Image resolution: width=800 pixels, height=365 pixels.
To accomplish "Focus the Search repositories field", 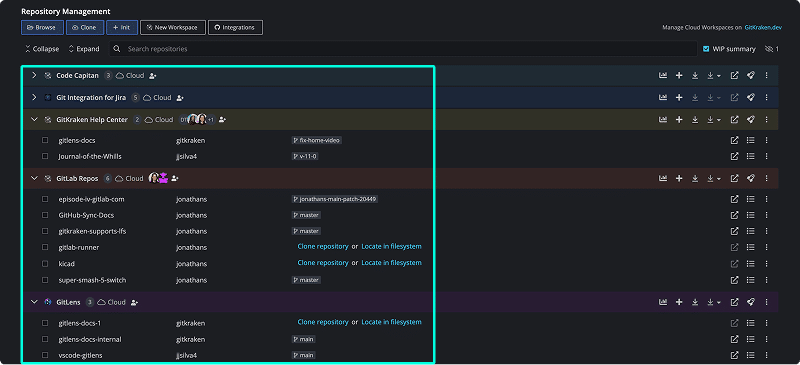I will tap(403, 49).
